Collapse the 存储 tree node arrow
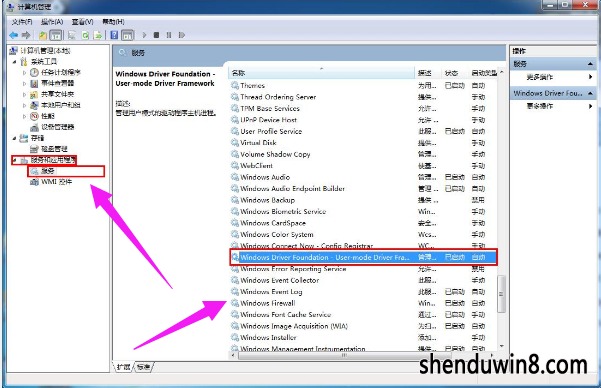601x388 pixels. 15,138
